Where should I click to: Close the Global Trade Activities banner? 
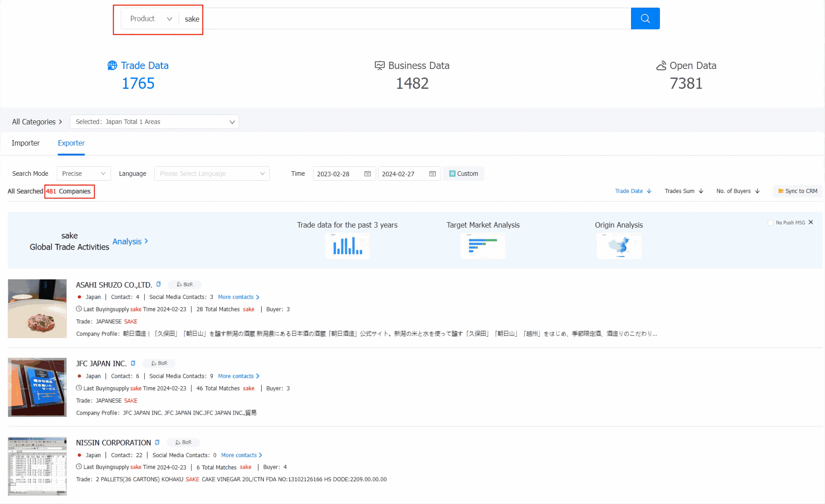coord(811,222)
